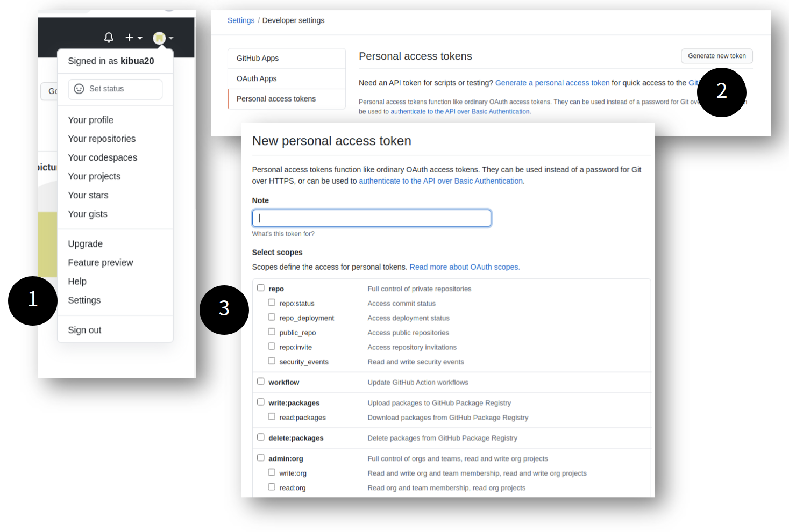Open the notifications bell icon
The width and height of the screenshot is (789, 532).
(x=109, y=38)
